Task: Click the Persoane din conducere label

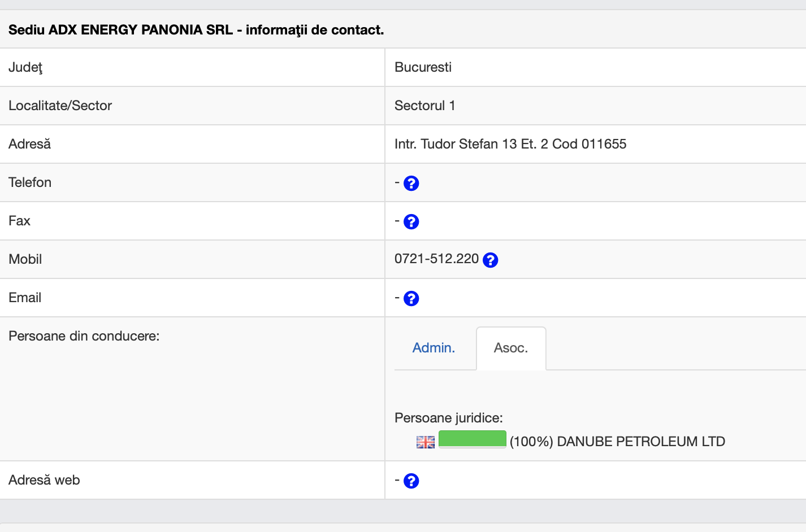Action: (84, 336)
